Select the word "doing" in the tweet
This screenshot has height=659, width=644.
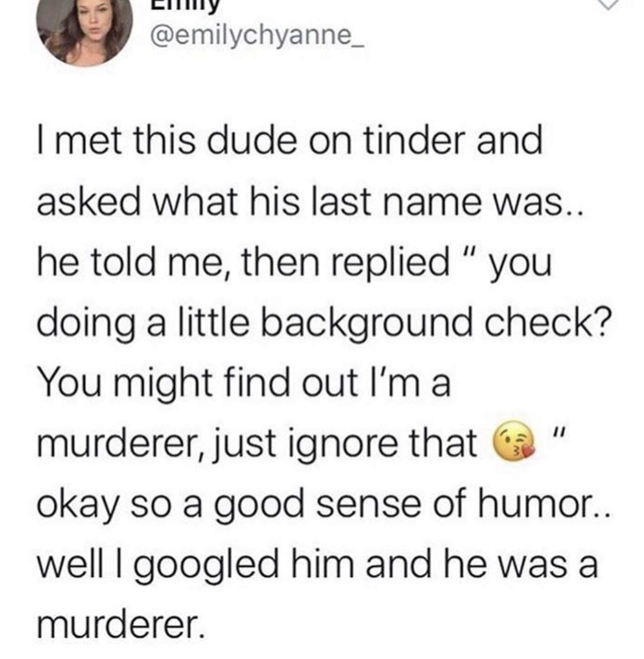[86, 326]
